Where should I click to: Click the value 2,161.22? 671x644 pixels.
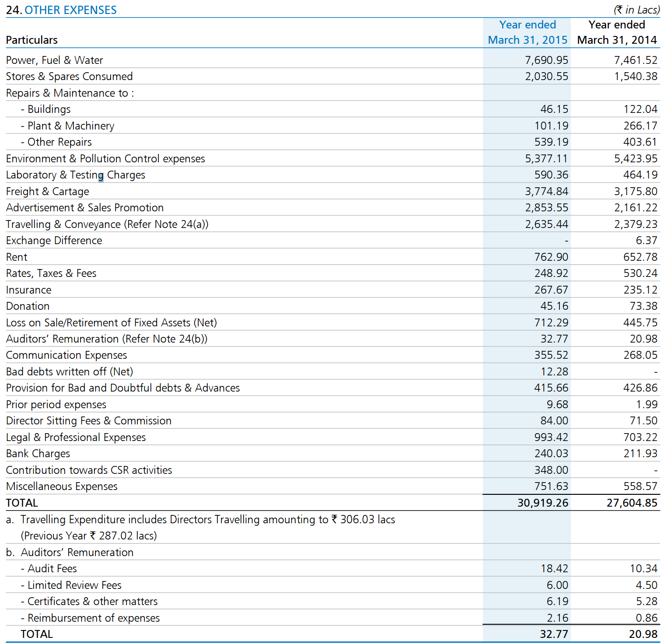pos(636,207)
